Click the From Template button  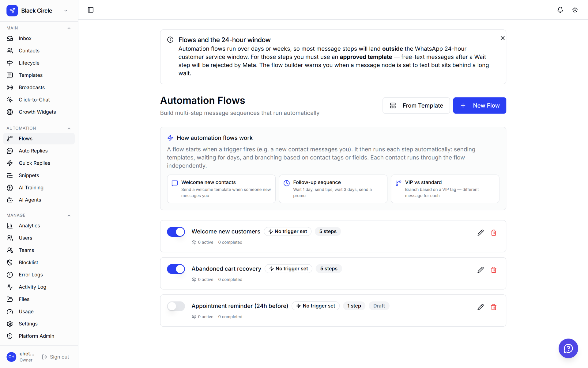click(416, 105)
